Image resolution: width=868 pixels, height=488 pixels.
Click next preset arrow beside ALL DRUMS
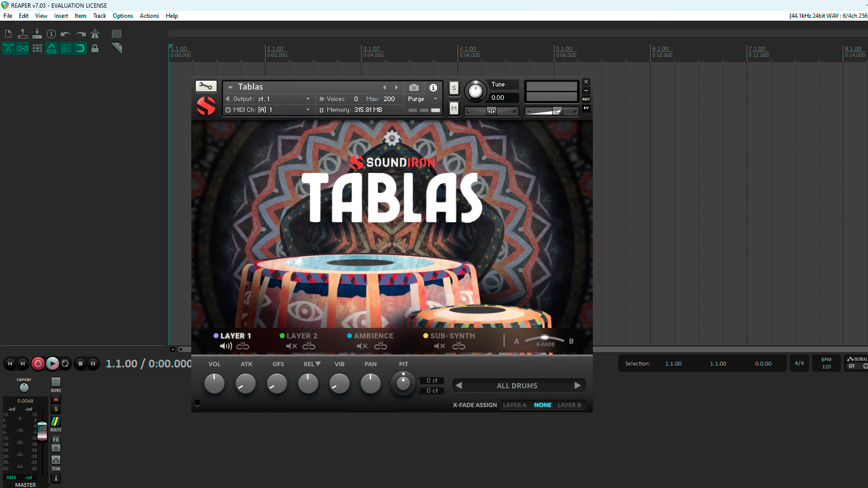(x=578, y=386)
